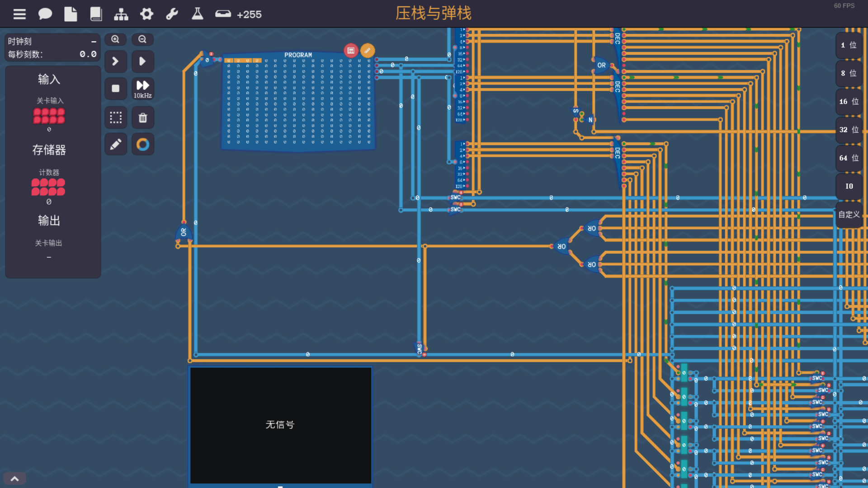
Task: Click the marquee selection tool icon
Action: point(116,117)
